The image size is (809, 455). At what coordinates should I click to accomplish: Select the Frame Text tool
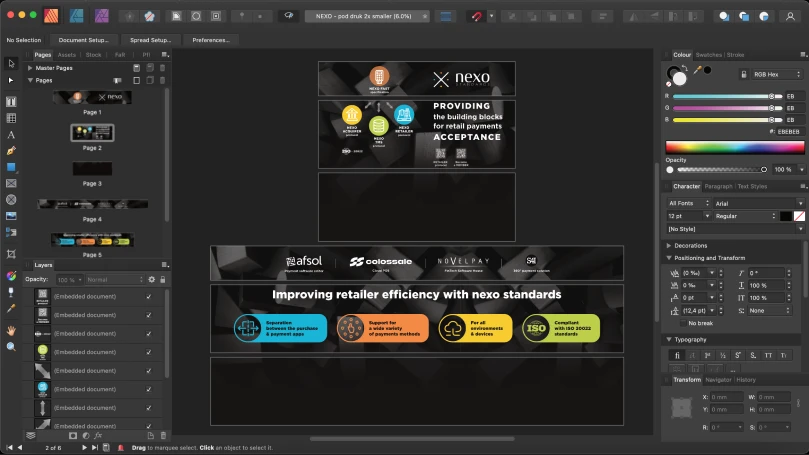(11, 102)
